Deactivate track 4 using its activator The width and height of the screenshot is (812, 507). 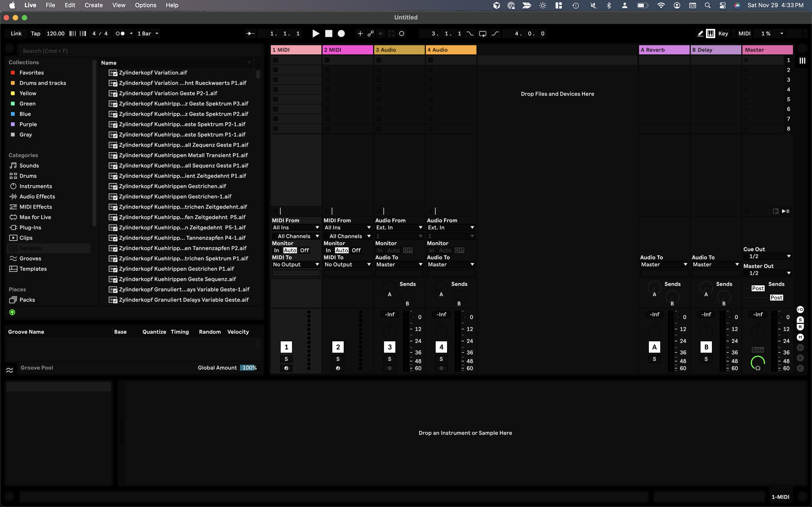[x=441, y=347]
